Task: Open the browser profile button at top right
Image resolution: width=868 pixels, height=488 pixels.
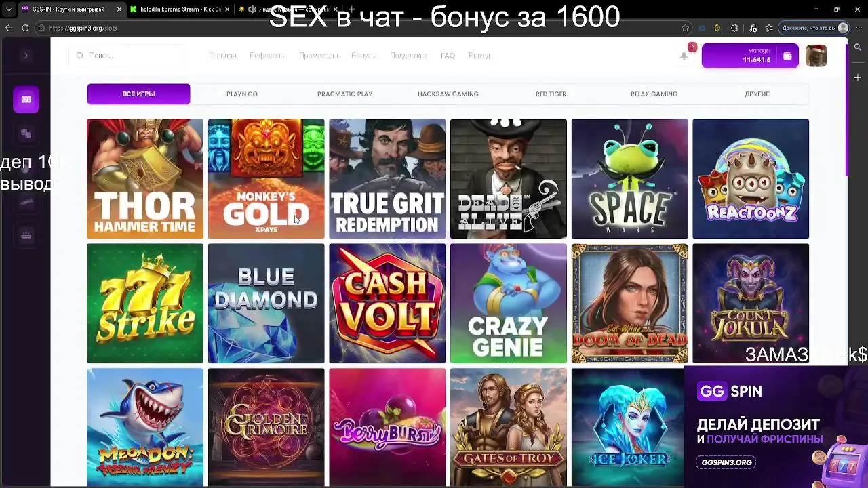Action: tap(814, 28)
